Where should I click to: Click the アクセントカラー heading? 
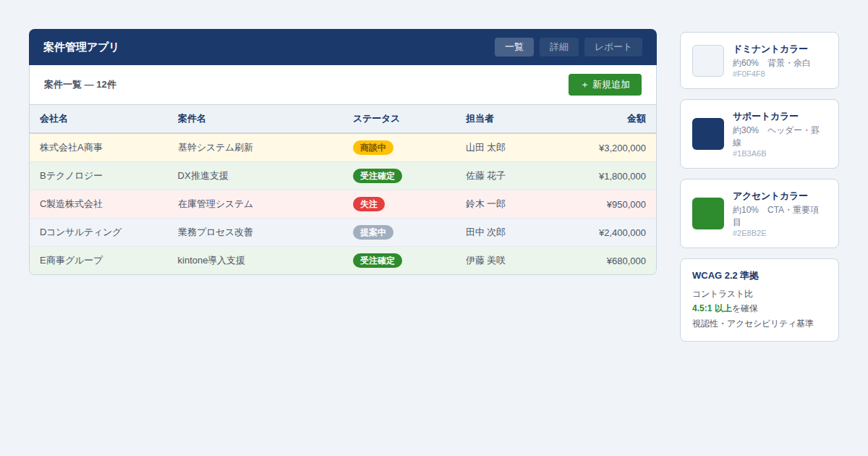(770, 196)
